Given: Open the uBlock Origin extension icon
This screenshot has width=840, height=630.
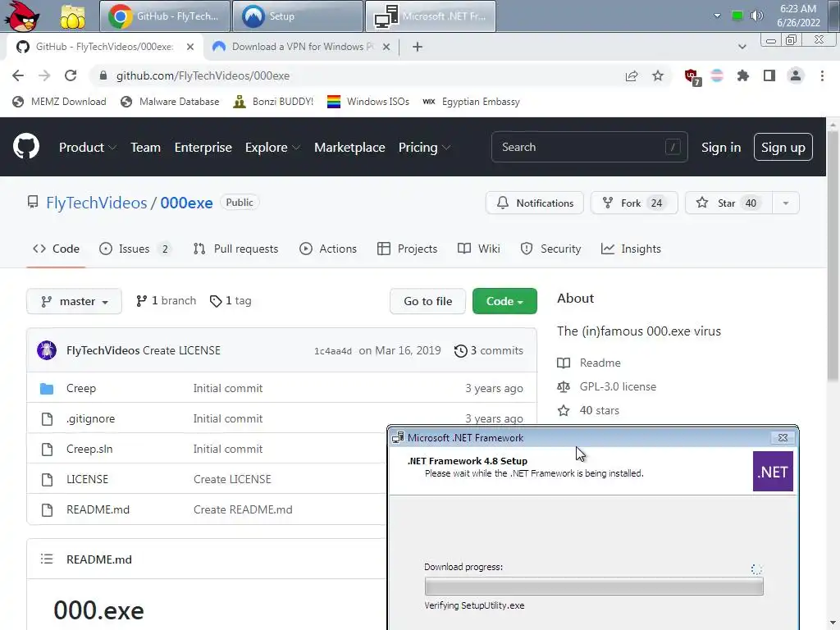Looking at the screenshot, I should [x=692, y=76].
